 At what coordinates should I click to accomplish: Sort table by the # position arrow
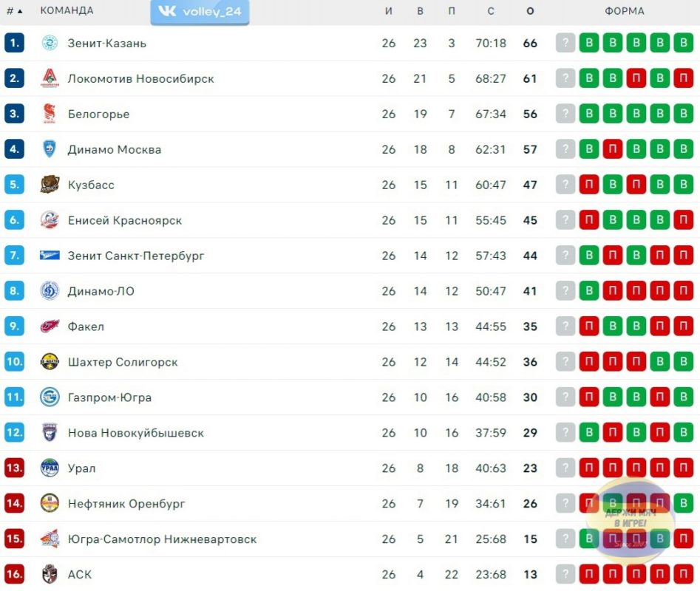20,11
